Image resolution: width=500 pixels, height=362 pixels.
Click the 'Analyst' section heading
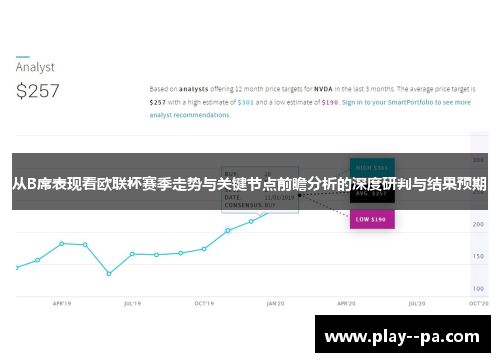35,67
